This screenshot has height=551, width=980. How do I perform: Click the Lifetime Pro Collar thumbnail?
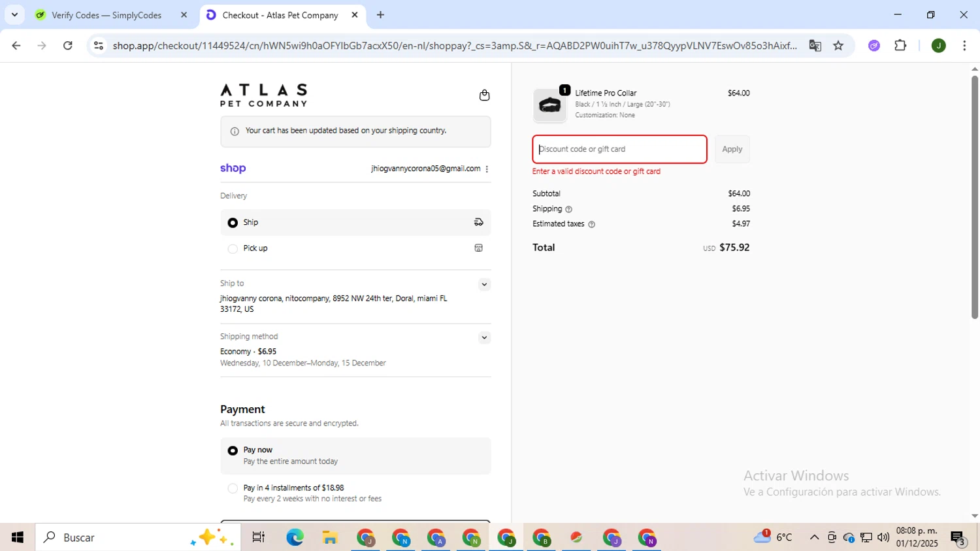click(550, 106)
